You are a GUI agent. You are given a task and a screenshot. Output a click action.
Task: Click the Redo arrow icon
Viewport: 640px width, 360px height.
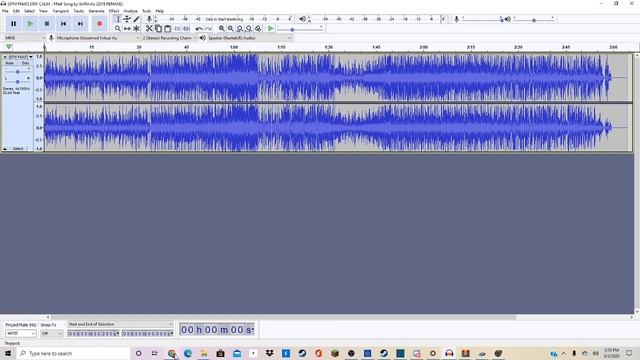pos(208,29)
